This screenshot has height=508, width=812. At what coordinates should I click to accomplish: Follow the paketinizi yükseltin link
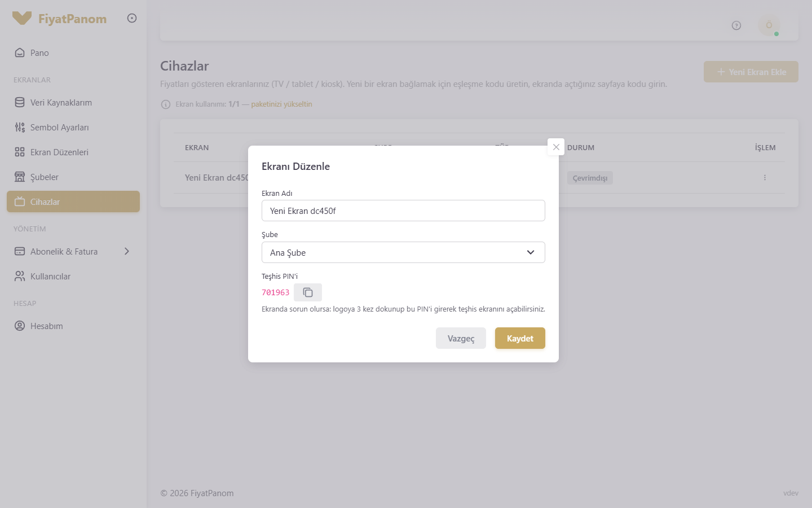pyautogui.click(x=281, y=104)
